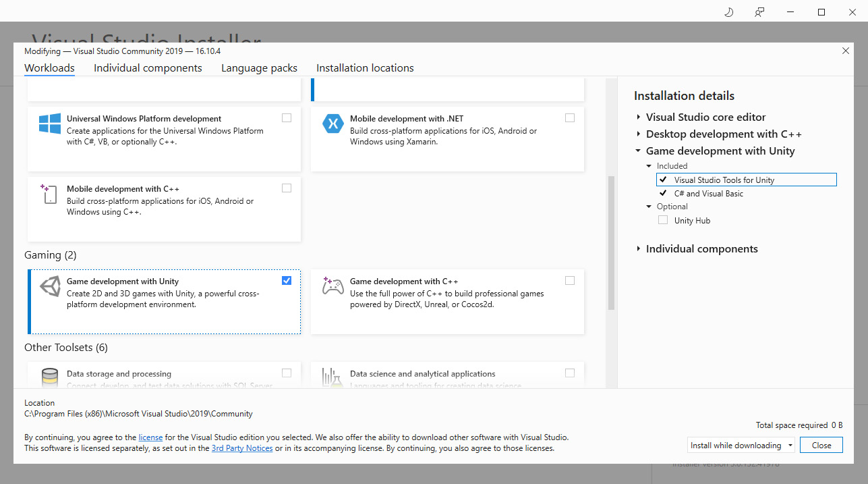Open the license link

pyautogui.click(x=150, y=437)
